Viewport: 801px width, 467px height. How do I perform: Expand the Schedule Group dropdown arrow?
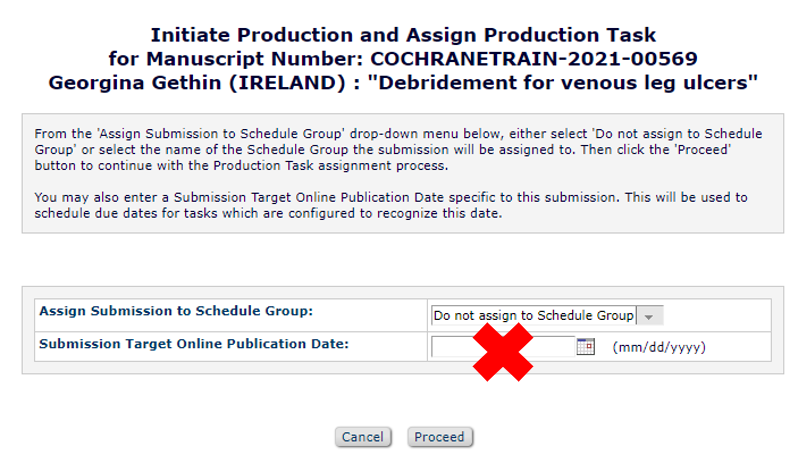point(649,316)
